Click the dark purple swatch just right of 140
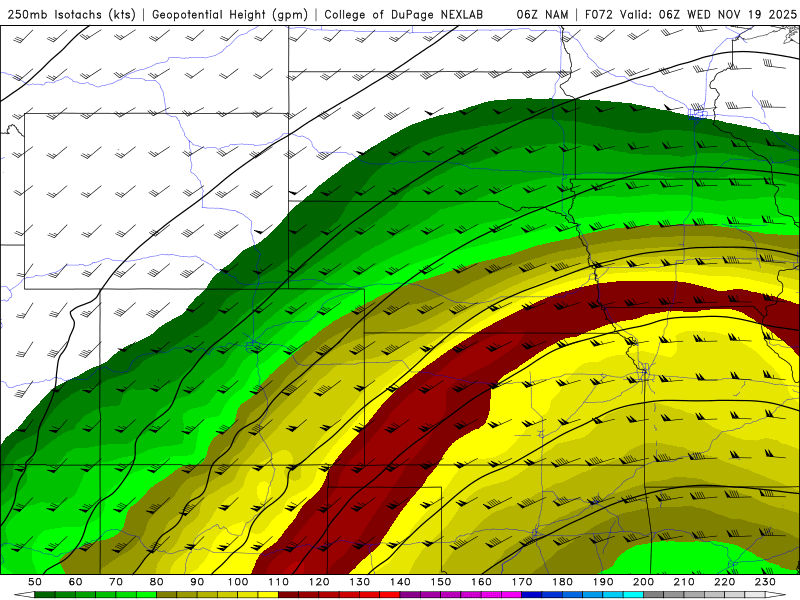800x600 pixels. click(x=410, y=595)
